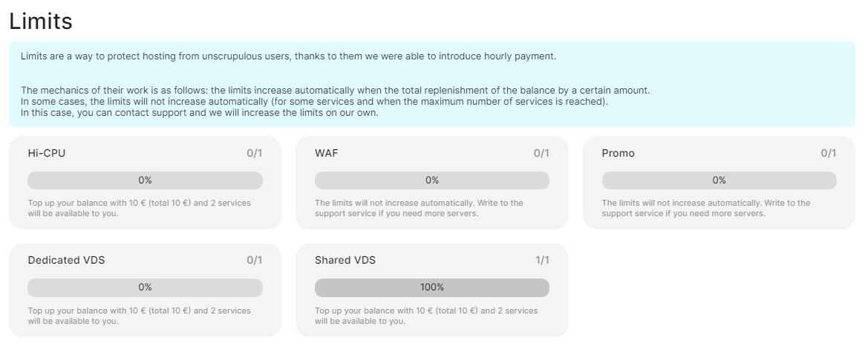
Task: Click the Promo progress bar
Action: click(x=719, y=180)
